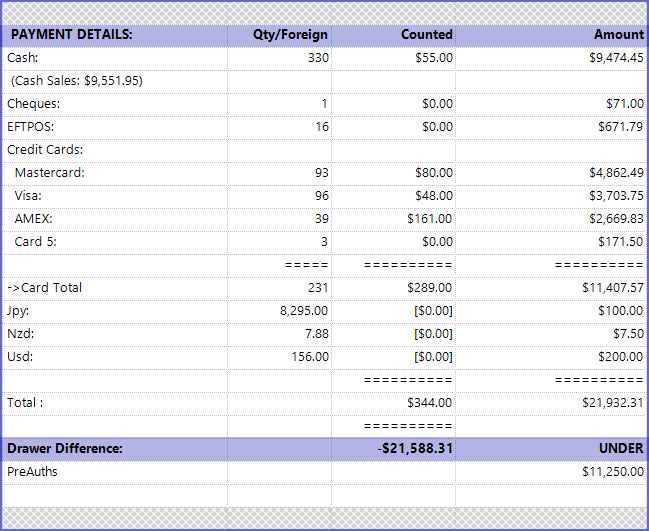Click the Qty/Foreign column header
This screenshot has height=531, width=649.
point(291,34)
